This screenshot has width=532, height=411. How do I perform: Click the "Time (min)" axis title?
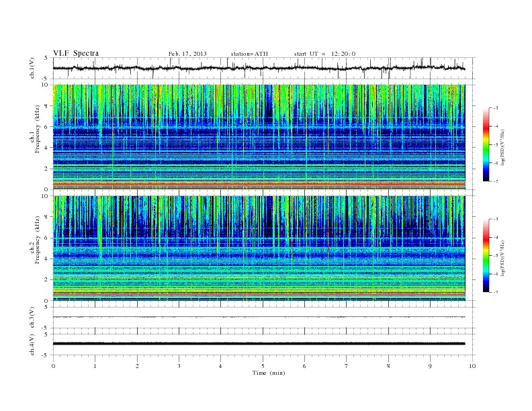[269, 373]
